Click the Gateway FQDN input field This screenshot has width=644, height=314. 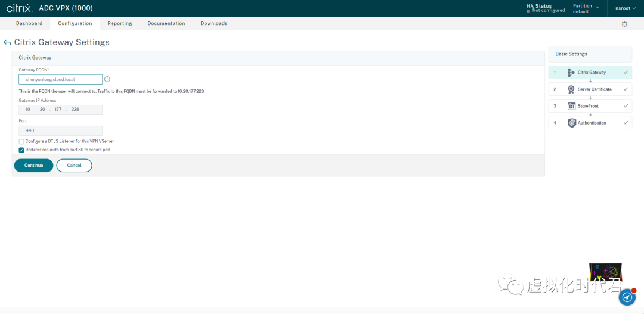pos(60,79)
